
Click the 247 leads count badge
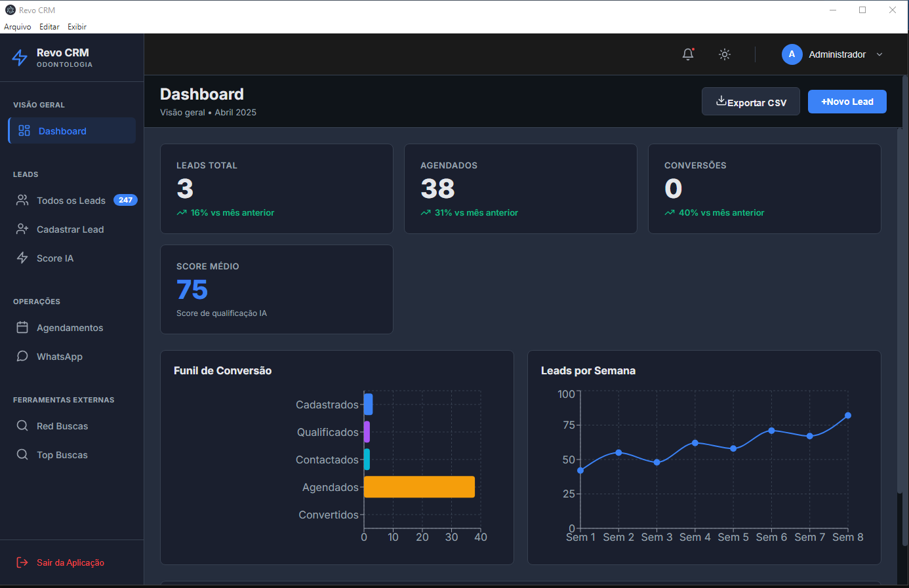[125, 200]
